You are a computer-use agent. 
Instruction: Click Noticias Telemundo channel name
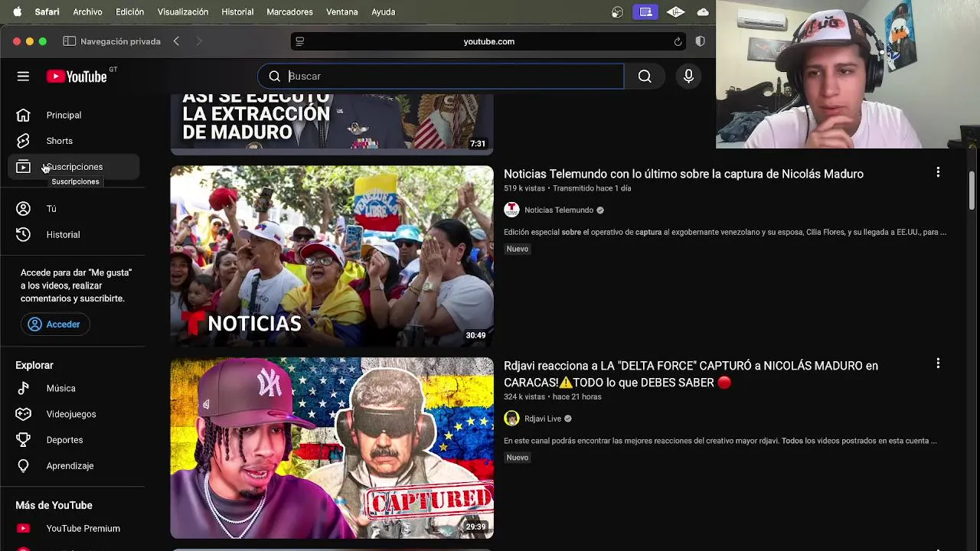click(x=559, y=210)
